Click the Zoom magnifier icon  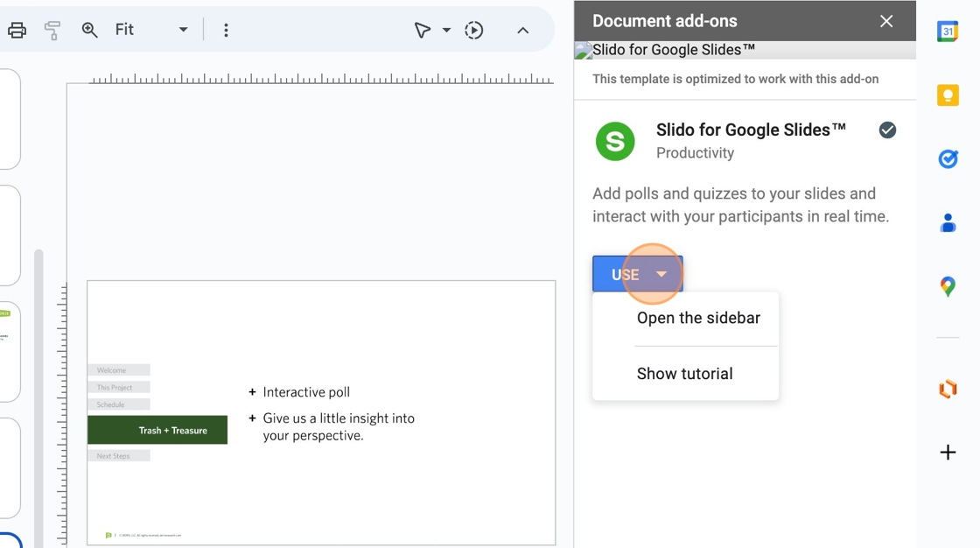(89, 30)
